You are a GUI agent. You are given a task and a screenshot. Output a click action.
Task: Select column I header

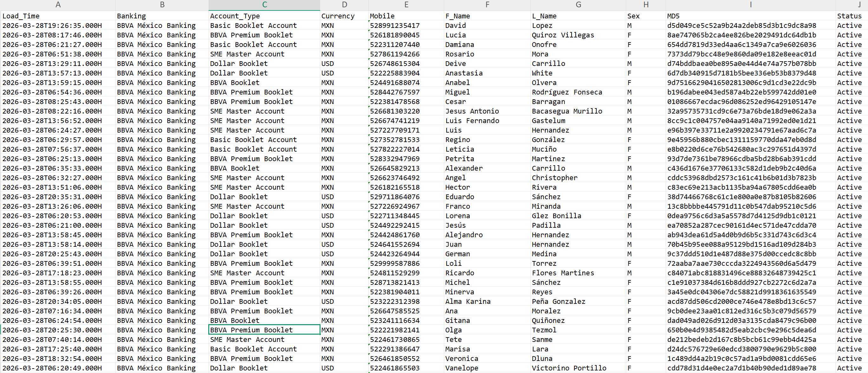pyautogui.click(x=750, y=5)
